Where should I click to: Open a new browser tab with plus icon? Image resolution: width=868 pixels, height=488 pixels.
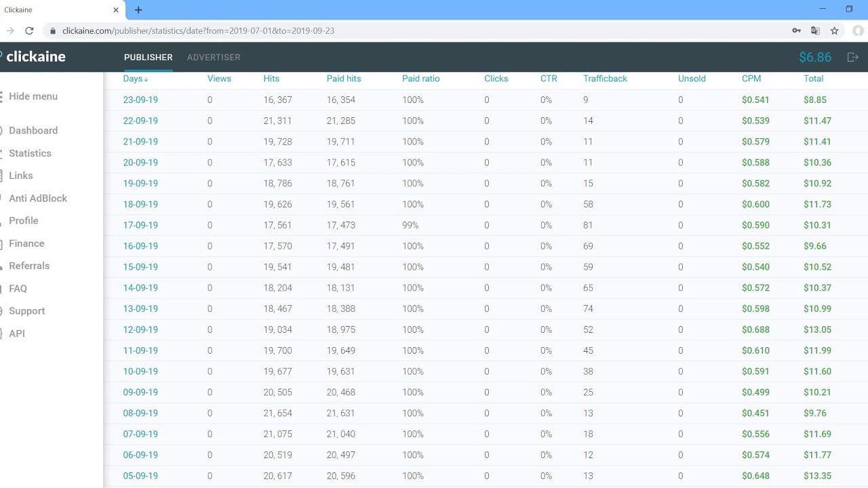coord(138,9)
